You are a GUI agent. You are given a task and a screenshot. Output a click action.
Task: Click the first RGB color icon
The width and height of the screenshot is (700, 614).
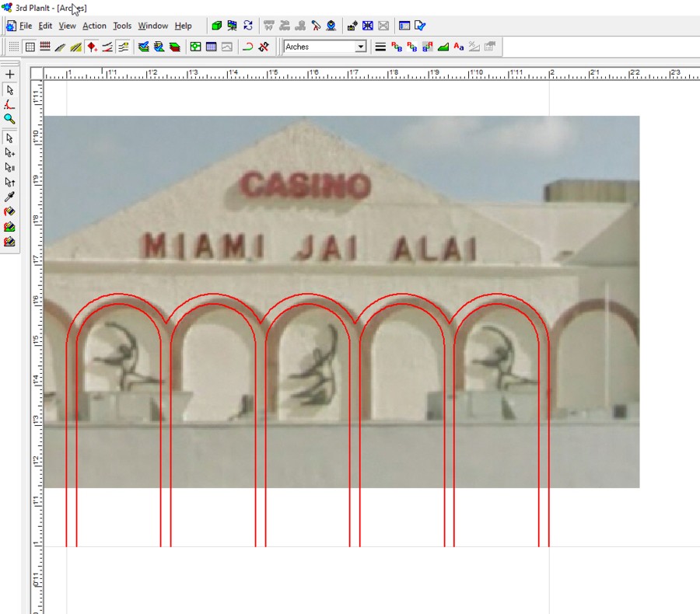pyautogui.click(x=397, y=47)
